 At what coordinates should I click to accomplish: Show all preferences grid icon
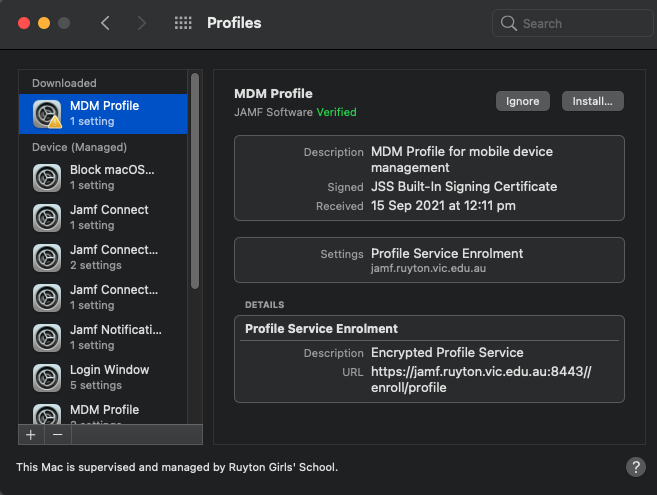click(x=183, y=23)
